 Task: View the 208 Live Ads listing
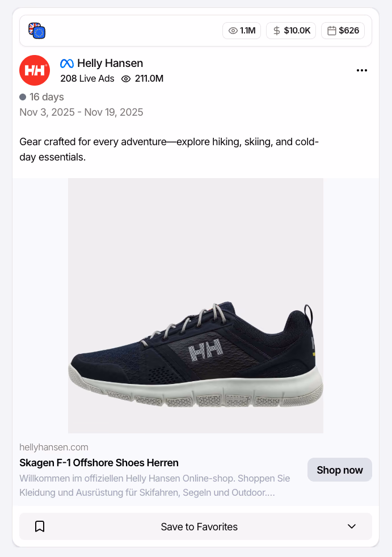pos(87,79)
